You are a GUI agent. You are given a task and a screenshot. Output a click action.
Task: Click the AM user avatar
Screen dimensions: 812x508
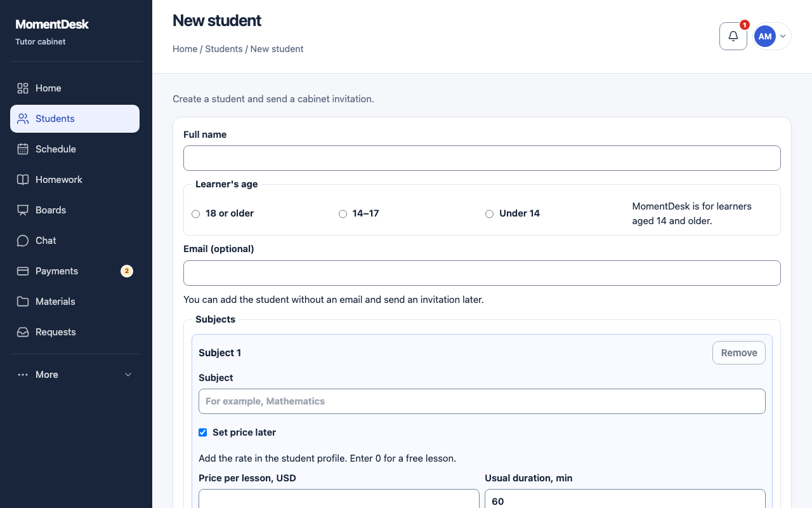(x=765, y=36)
